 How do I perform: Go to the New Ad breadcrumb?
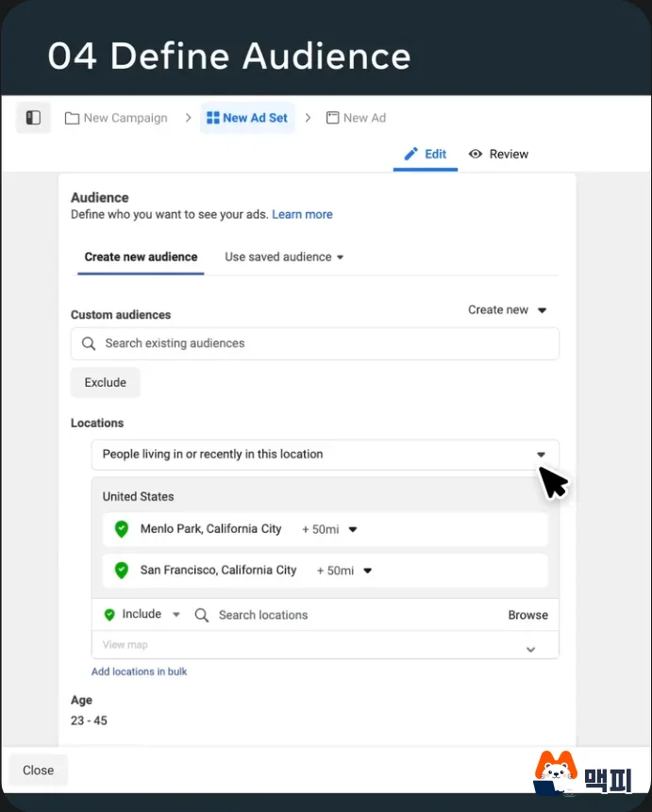pos(356,118)
